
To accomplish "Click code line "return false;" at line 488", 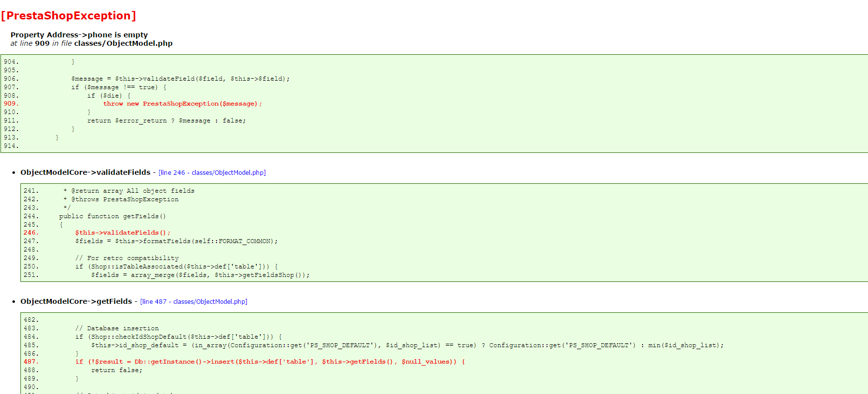I will 117,370.
